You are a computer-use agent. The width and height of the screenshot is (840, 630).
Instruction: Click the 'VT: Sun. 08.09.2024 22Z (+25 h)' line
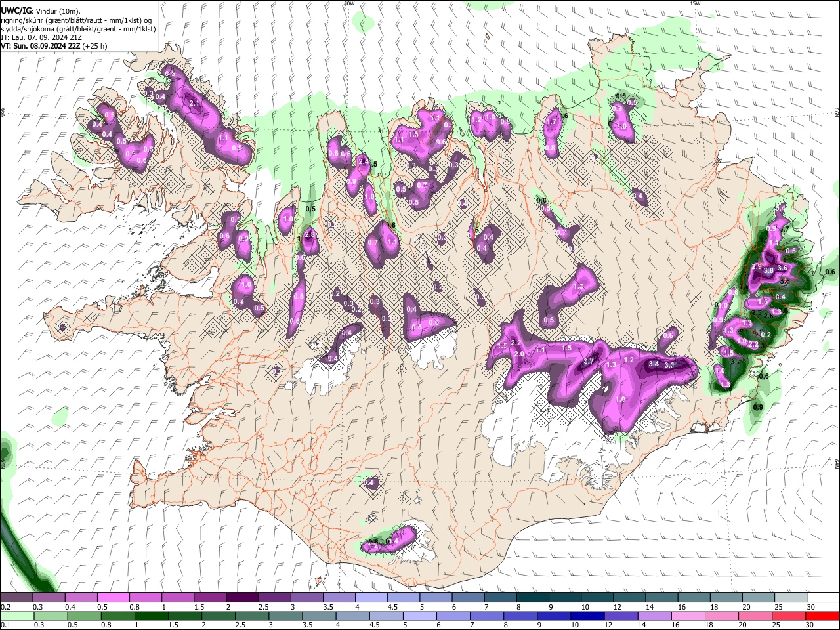[54, 46]
